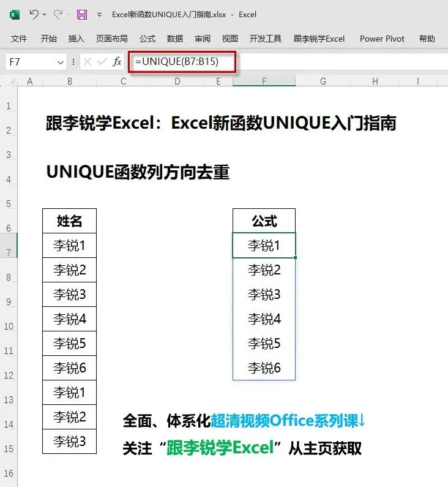Open the 数据 ribbon tab

(x=174, y=39)
